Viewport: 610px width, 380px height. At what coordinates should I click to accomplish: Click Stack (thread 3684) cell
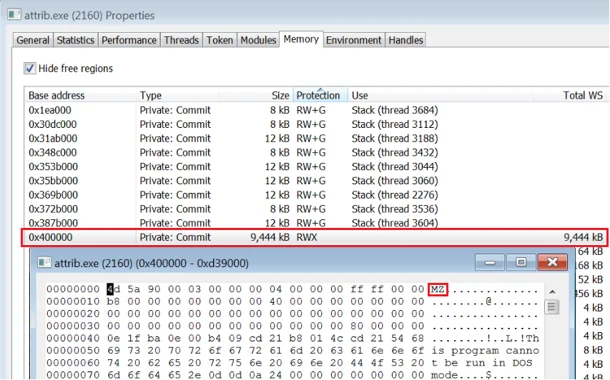(395, 110)
